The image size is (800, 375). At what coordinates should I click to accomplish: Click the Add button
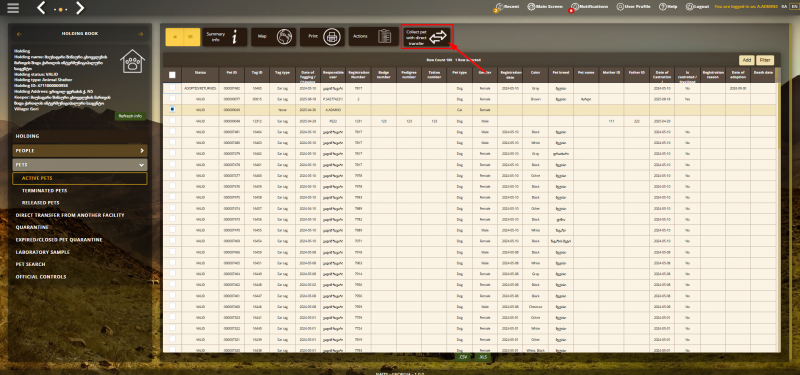click(x=746, y=60)
